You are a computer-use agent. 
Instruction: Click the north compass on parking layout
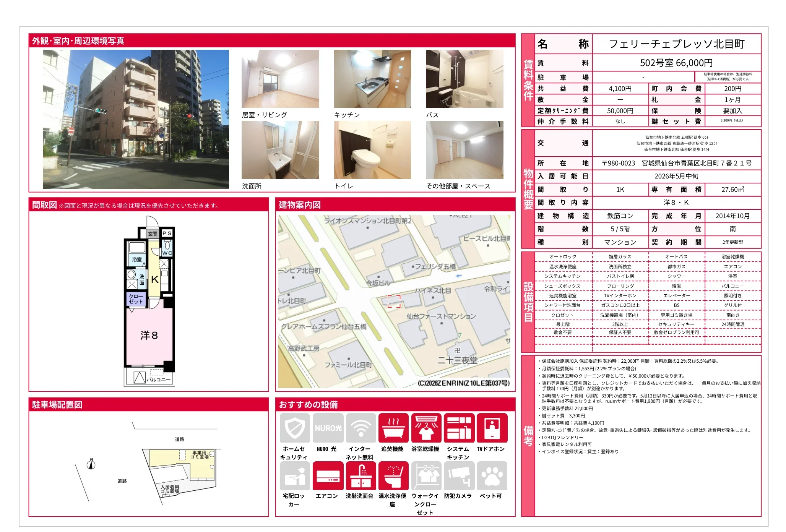[91, 464]
